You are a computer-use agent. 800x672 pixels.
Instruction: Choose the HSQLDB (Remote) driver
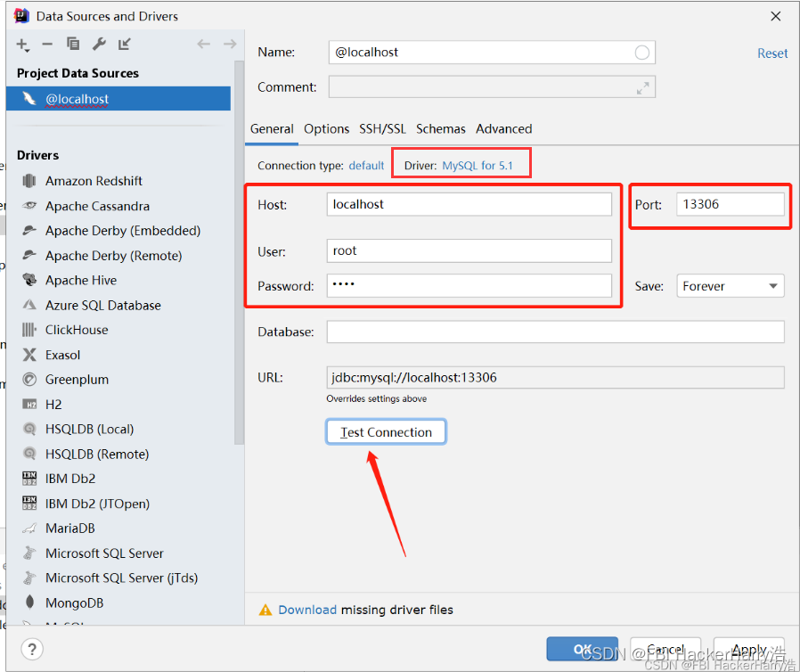(x=97, y=455)
